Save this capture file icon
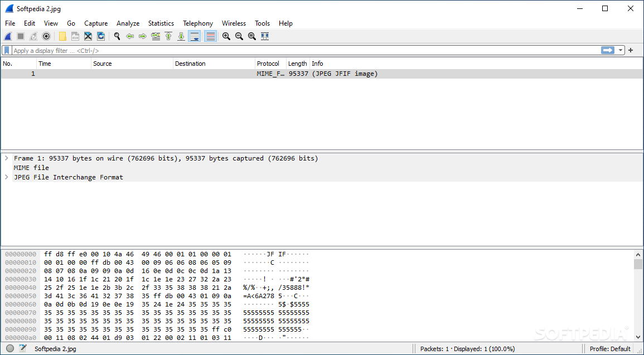The width and height of the screenshot is (644, 355). [x=75, y=37]
